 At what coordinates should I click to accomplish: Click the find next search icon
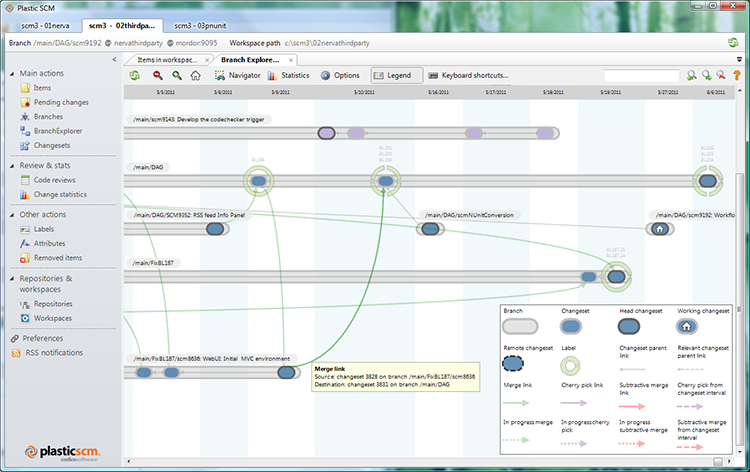pyautogui.click(x=706, y=76)
